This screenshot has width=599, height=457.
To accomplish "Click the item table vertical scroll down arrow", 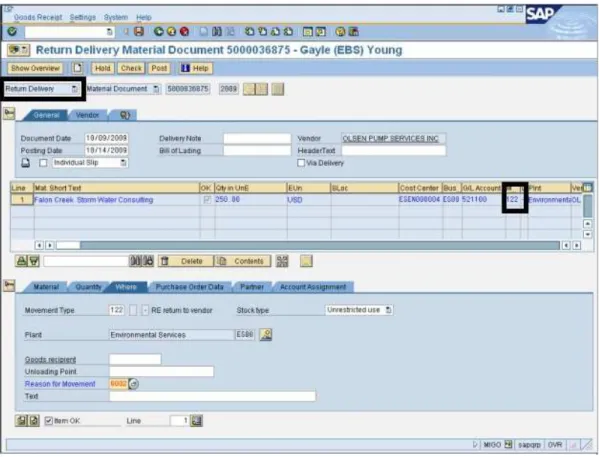I will pyautogui.click(x=588, y=234).
